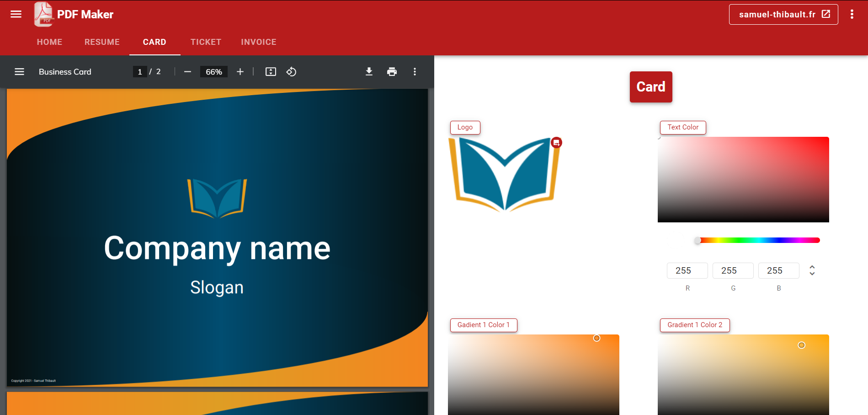Open the app header overflow menu
The width and height of the screenshot is (868, 415).
coord(852,14)
